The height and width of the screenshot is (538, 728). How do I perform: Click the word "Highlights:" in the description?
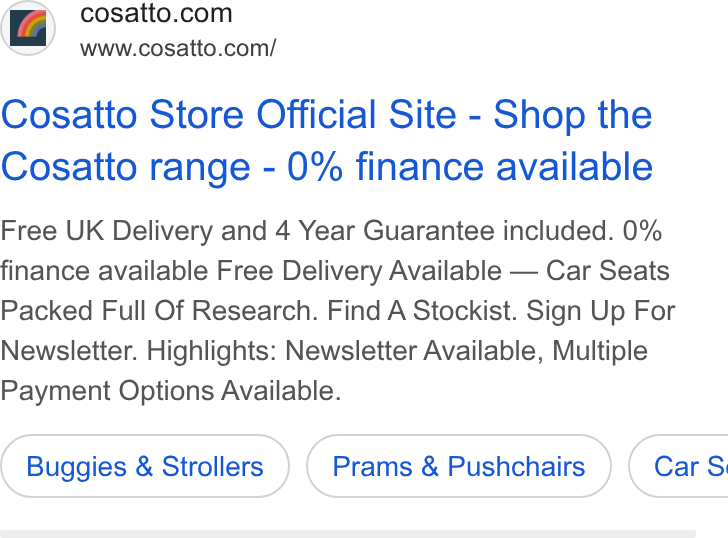point(212,350)
